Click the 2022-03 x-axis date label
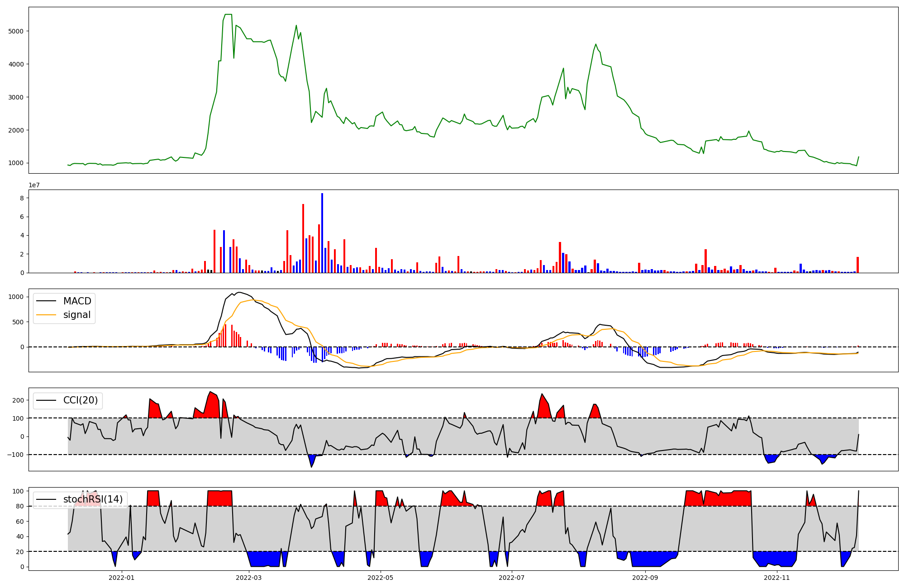 pyautogui.click(x=249, y=578)
